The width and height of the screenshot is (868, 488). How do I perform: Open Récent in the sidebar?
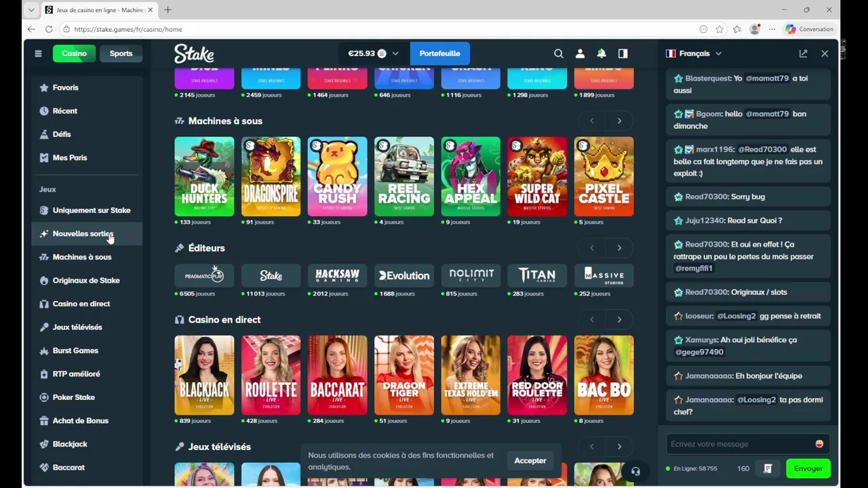[87, 111]
